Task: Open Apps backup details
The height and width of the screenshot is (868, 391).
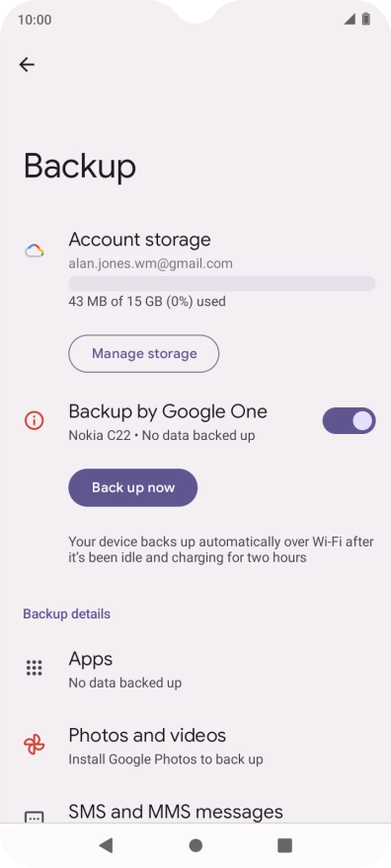Action: [x=195, y=668]
